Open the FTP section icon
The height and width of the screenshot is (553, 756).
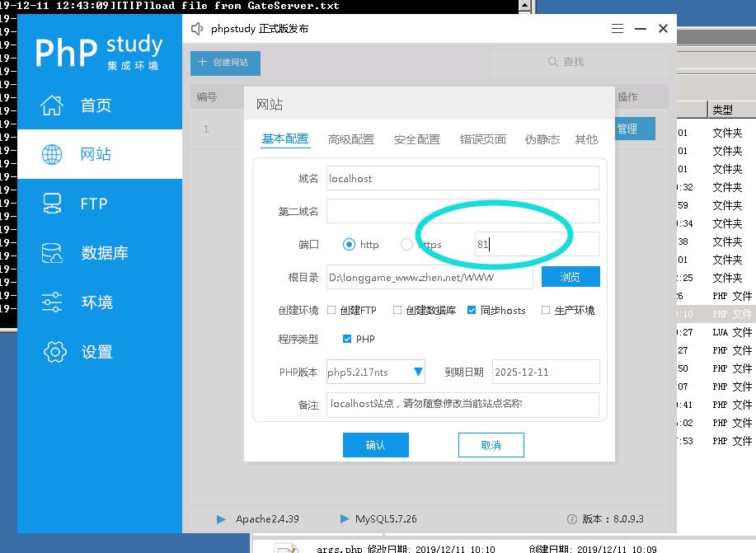52,204
